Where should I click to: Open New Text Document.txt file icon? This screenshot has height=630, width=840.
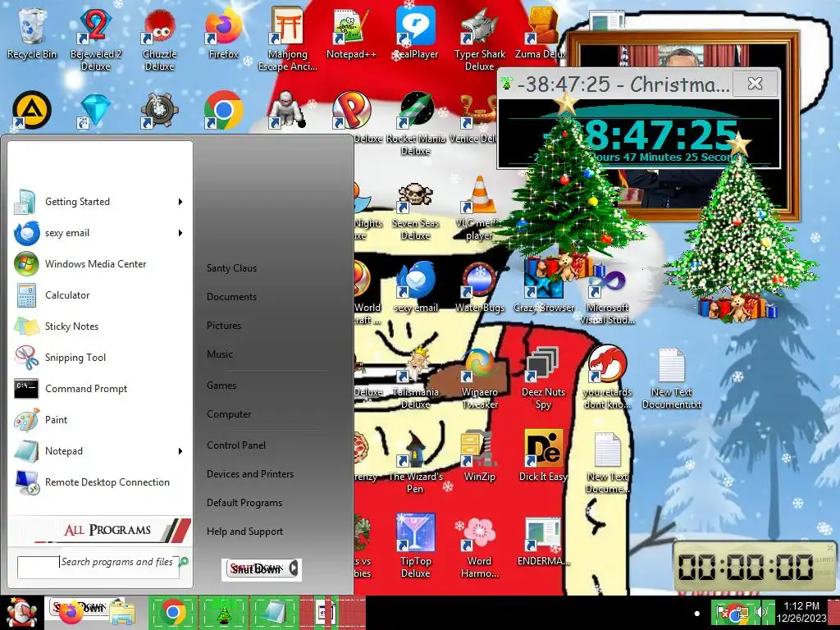point(672,378)
